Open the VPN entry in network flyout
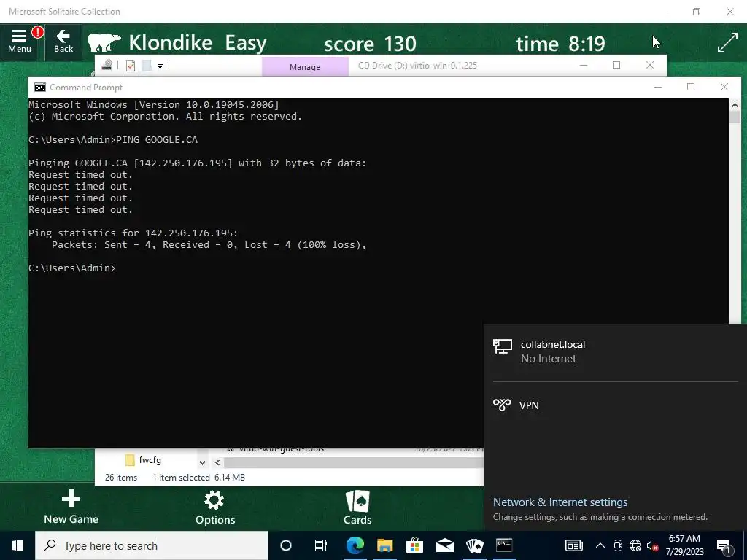Image resolution: width=747 pixels, height=560 pixels. coord(614,405)
